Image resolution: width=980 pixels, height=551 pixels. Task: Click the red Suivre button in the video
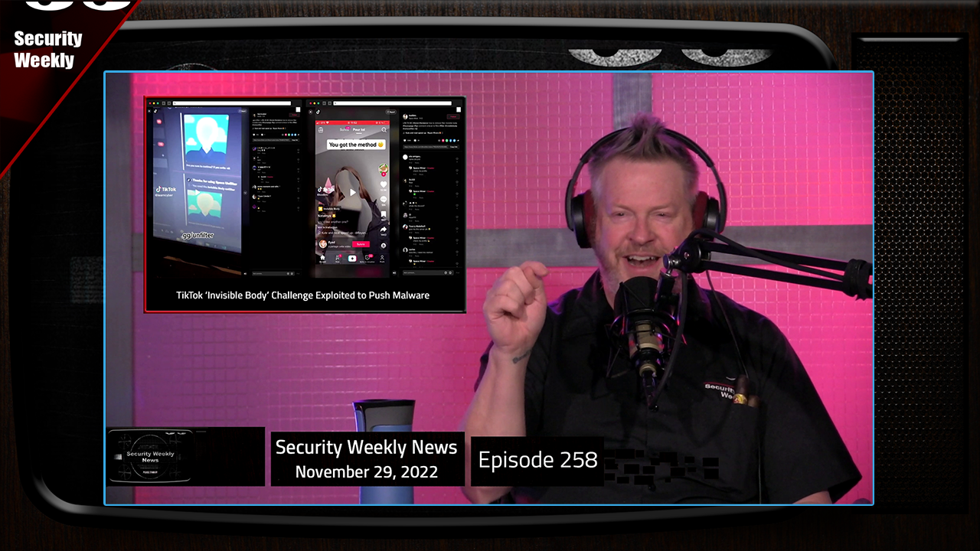(361, 244)
